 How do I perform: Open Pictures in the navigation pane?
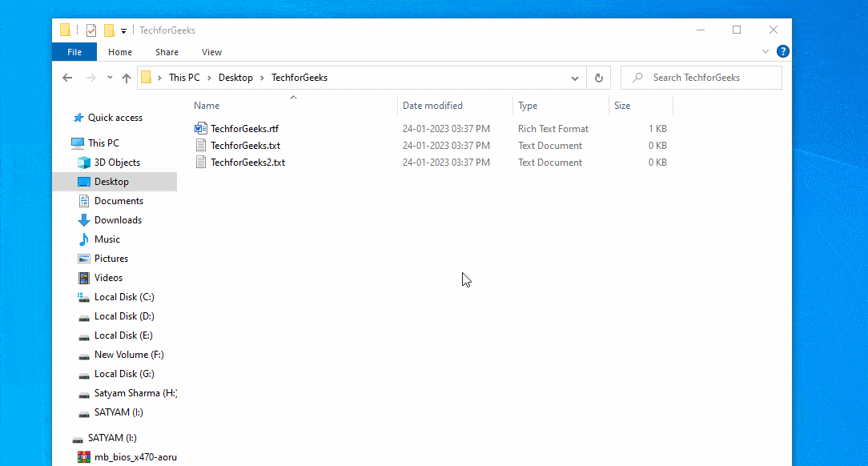(111, 259)
